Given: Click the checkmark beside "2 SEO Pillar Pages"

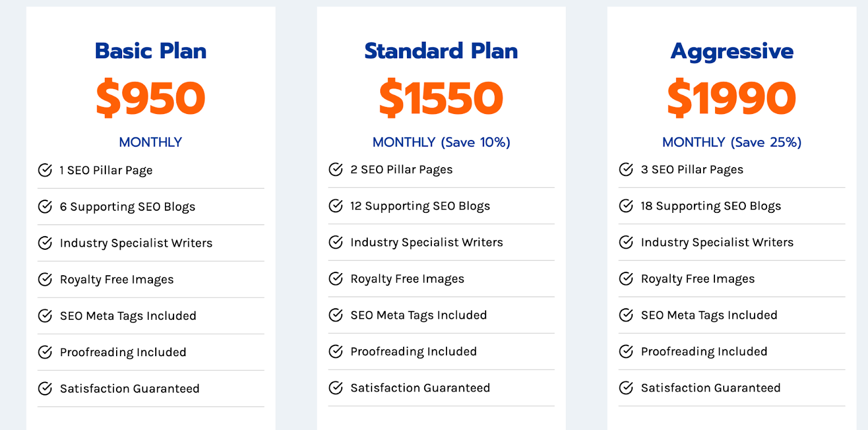Looking at the screenshot, I should point(336,169).
